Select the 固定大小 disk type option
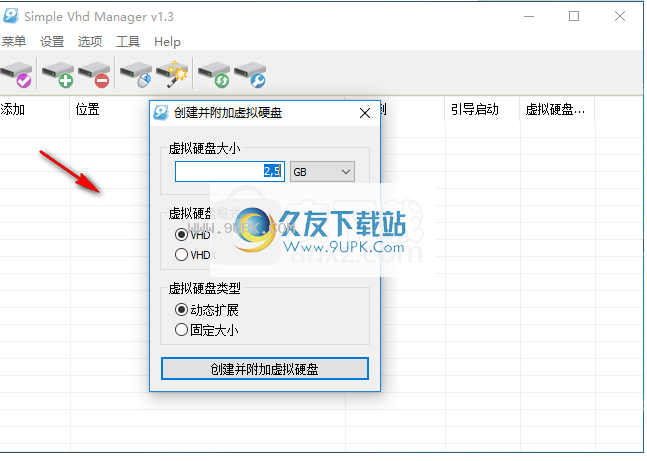This screenshot has width=647, height=461. 207,330
